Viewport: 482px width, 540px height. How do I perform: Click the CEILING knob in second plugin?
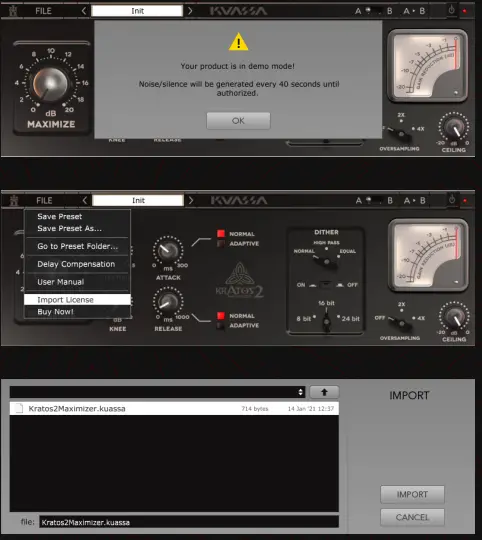pyautogui.click(x=454, y=317)
